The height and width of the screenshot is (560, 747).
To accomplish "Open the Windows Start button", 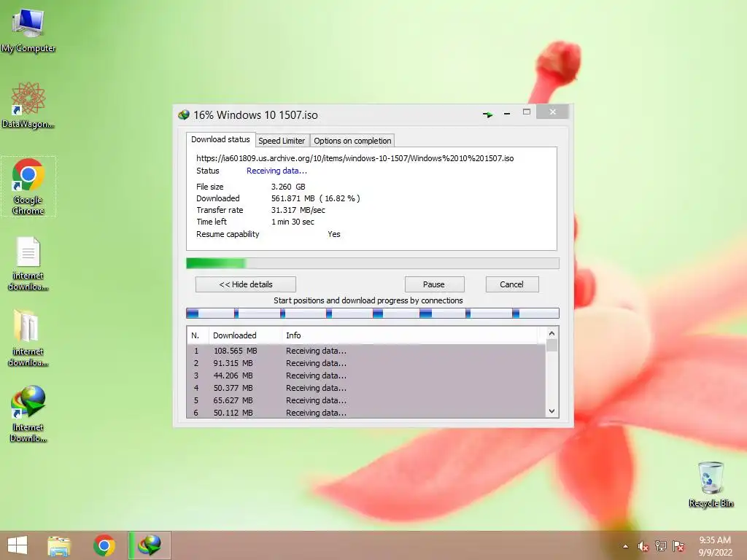I will (x=18, y=545).
